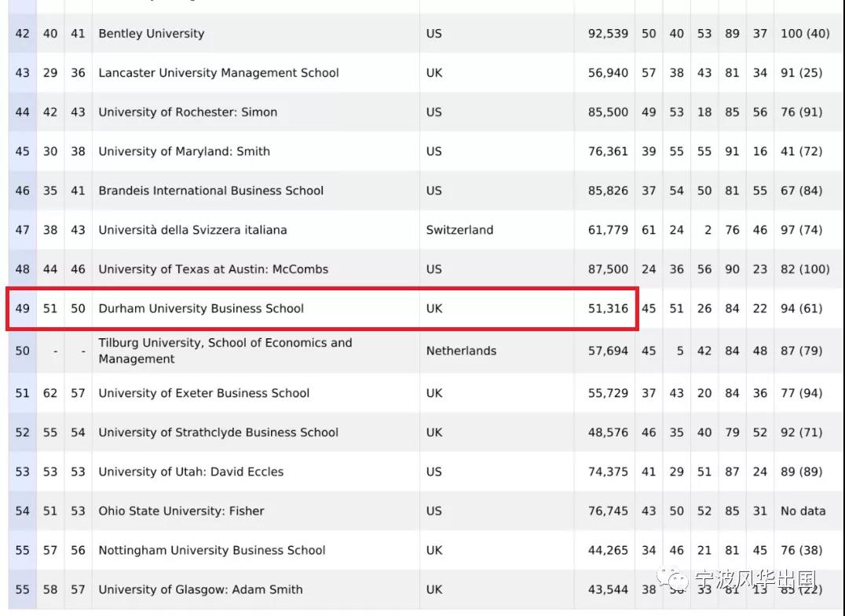Select the 92 (71) value in Strathclyde row

(x=801, y=432)
